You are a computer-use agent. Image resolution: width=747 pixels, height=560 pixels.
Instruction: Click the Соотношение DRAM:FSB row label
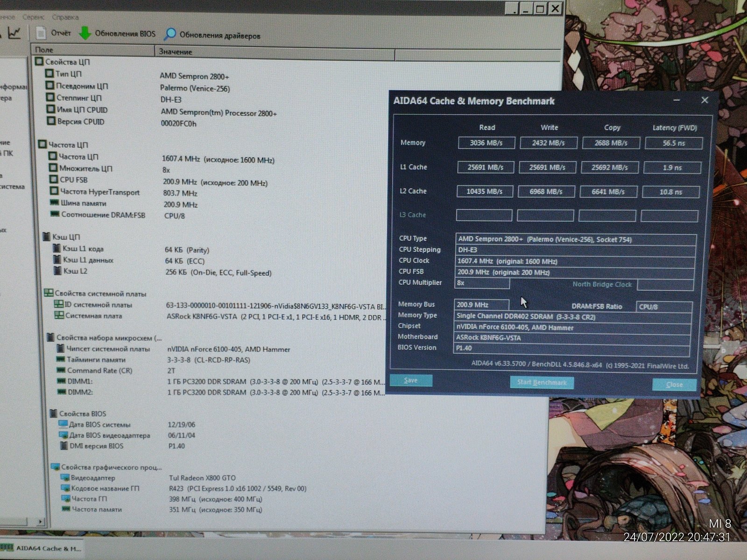(x=103, y=215)
